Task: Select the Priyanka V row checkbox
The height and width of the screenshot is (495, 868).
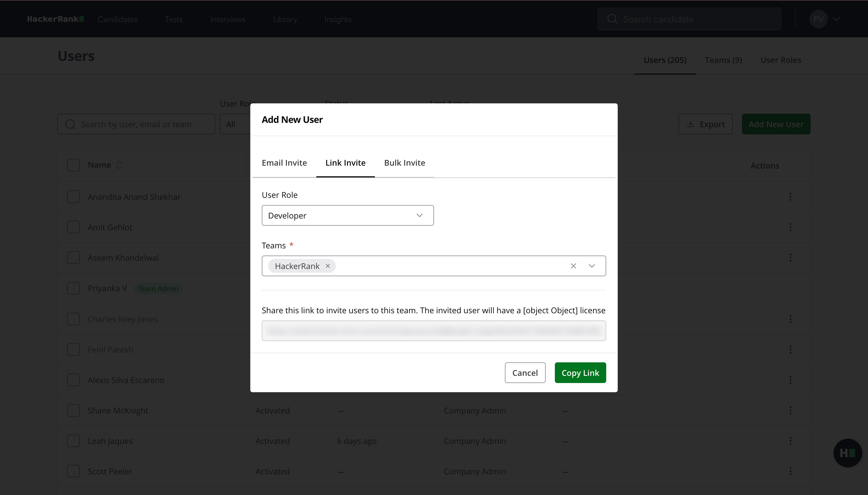Action: click(x=73, y=288)
